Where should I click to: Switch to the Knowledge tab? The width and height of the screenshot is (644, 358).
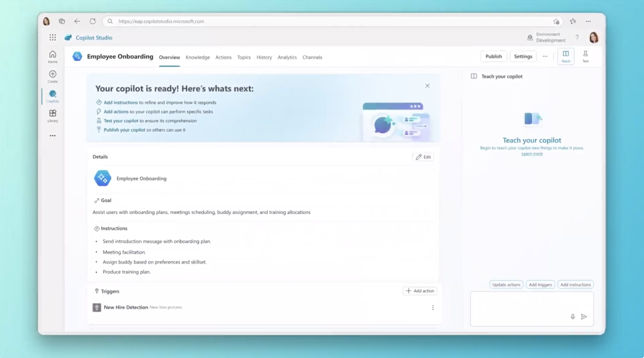click(x=197, y=57)
